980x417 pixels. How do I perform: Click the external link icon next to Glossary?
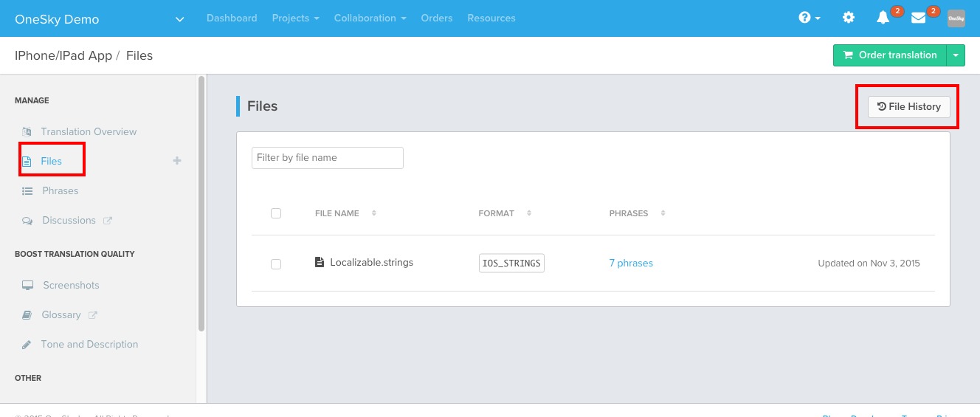click(93, 314)
